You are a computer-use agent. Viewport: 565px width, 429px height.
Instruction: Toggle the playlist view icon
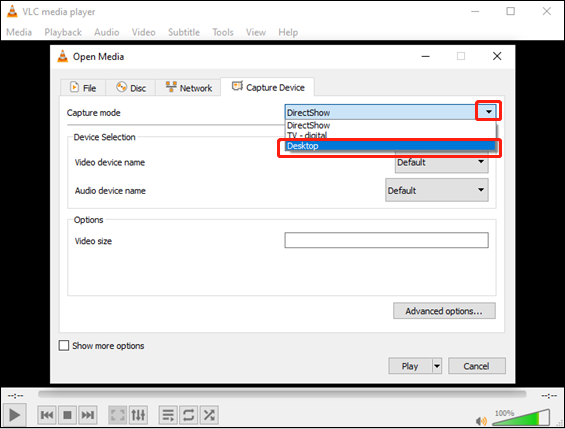168,415
